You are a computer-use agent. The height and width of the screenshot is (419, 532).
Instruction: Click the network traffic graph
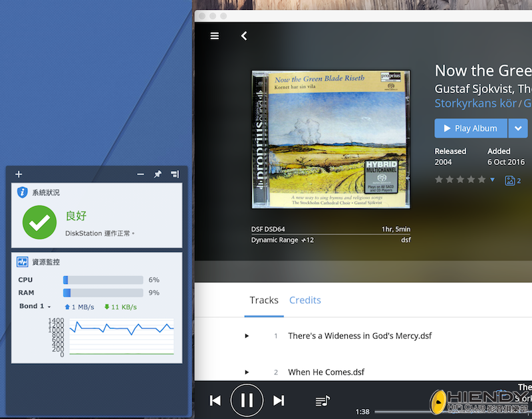click(122, 337)
